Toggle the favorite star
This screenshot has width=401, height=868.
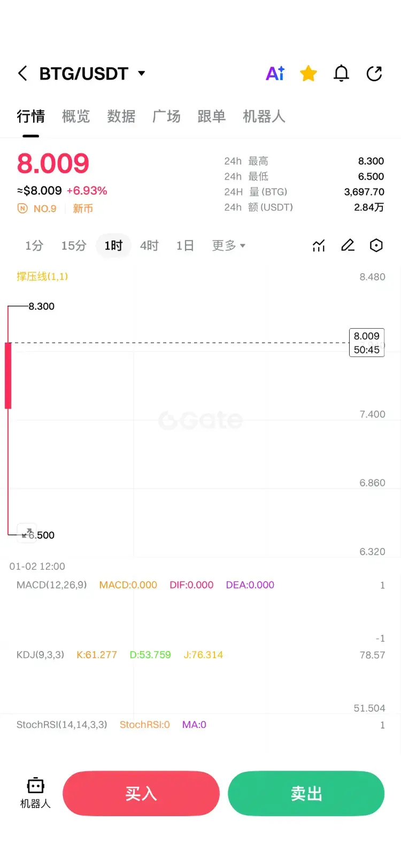tap(309, 73)
